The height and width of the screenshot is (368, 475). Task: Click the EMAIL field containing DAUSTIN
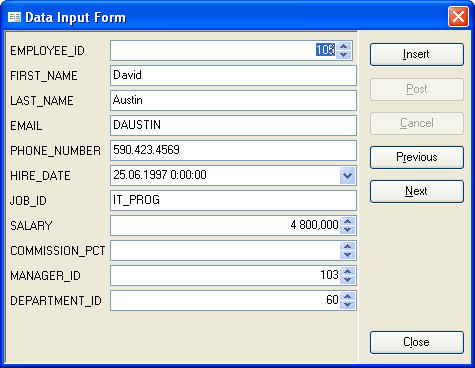pos(233,126)
